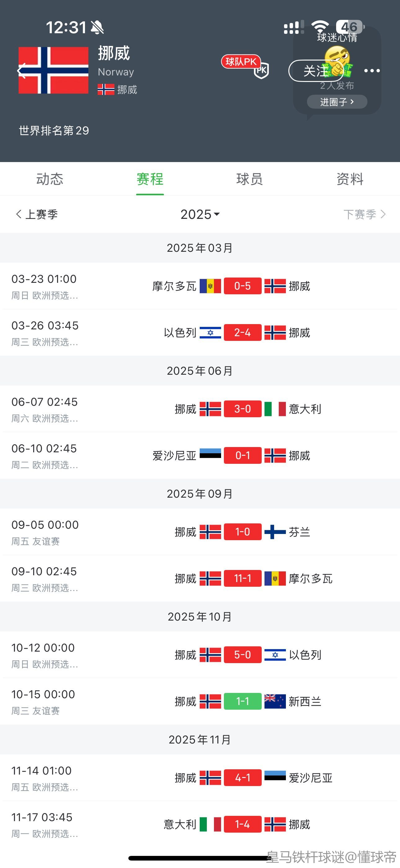Tap Finland flag in 1-0 match
The height and width of the screenshot is (868, 400).
click(x=275, y=532)
